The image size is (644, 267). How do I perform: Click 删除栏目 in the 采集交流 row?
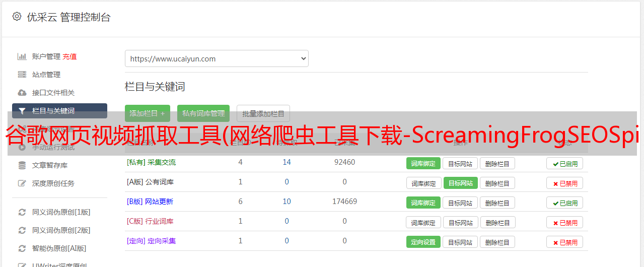coord(497,163)
